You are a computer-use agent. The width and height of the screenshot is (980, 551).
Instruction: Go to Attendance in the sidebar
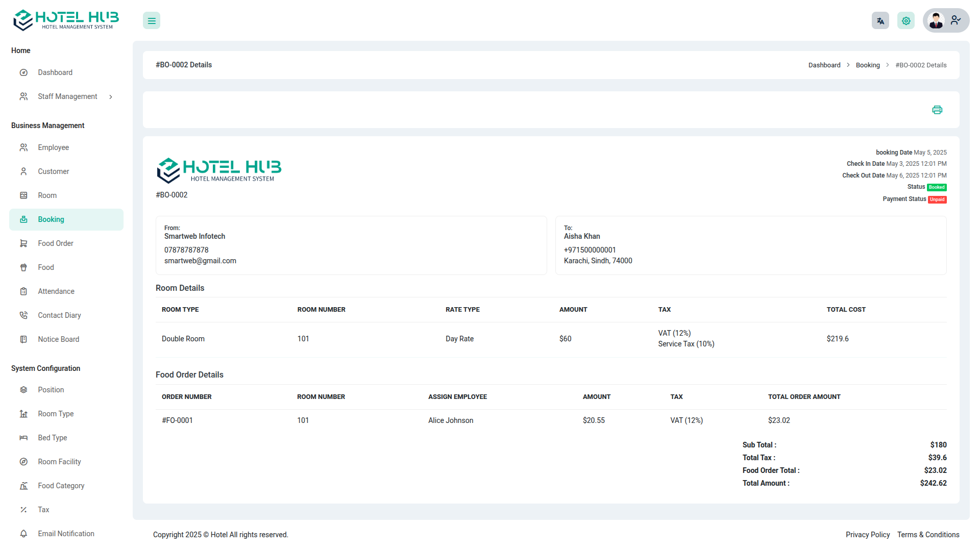[x=56, y=291]
